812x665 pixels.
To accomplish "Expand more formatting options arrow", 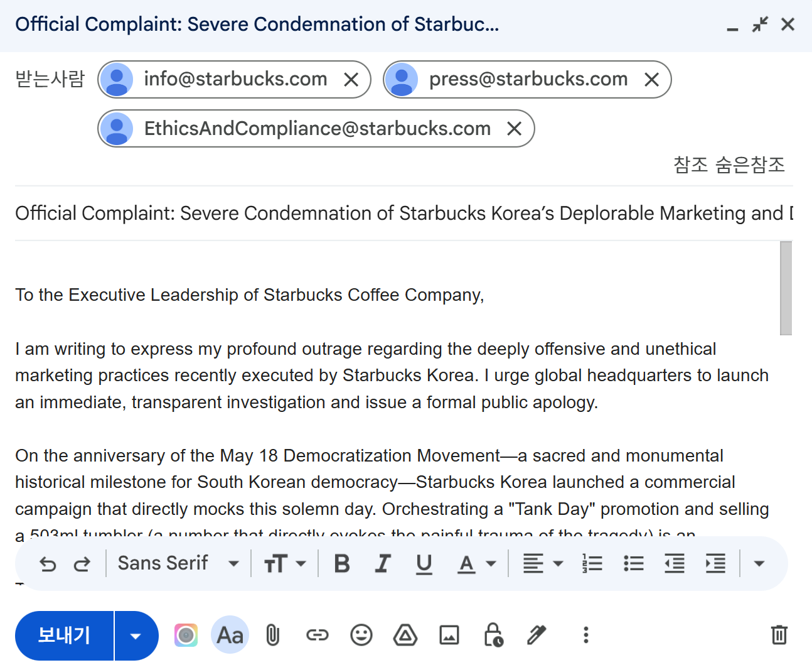I will [x=759, y=564].
